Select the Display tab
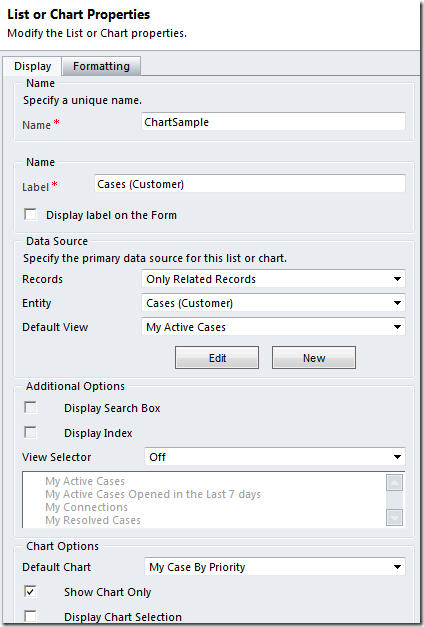The image size is (424, 627). (x=32, y=66)
